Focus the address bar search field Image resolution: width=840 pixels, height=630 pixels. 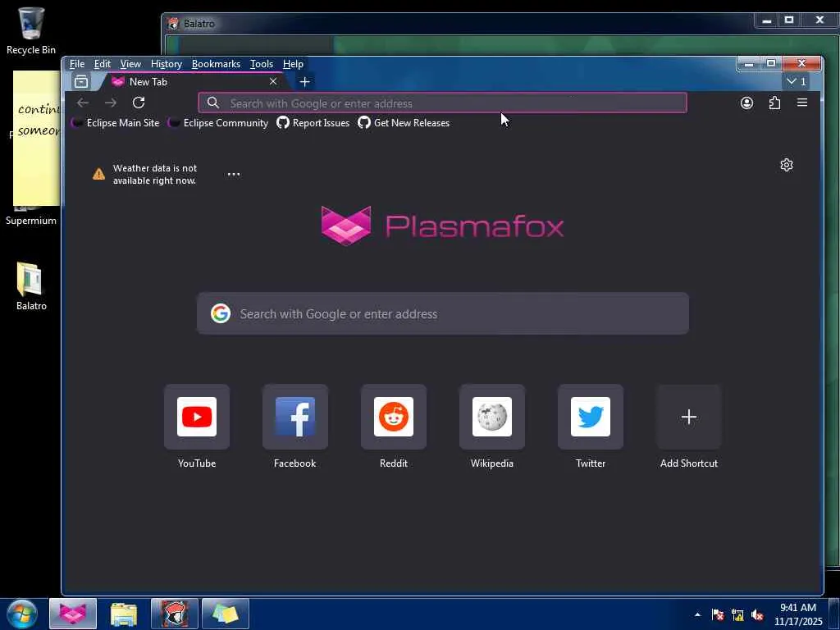coord(442,103)
